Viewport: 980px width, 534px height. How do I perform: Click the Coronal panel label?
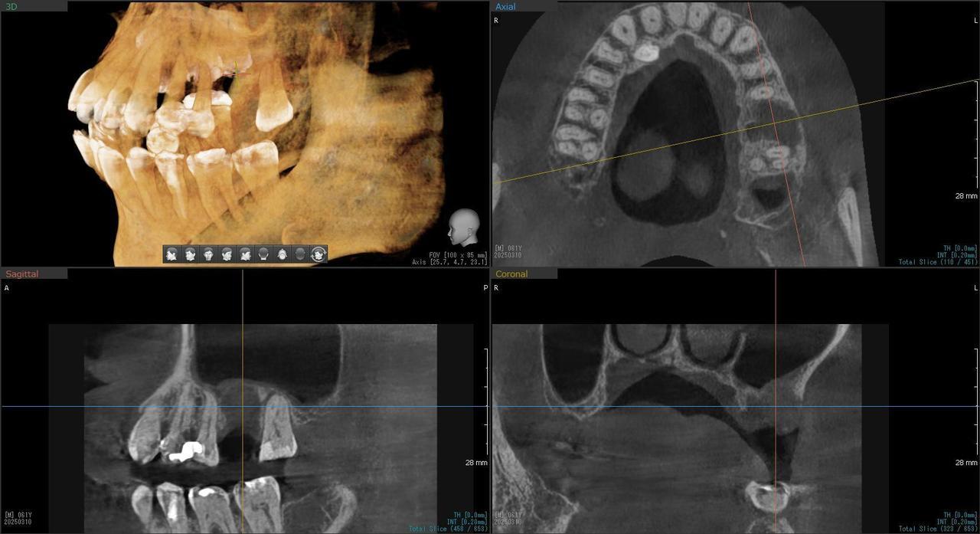(x=511, y=274)
